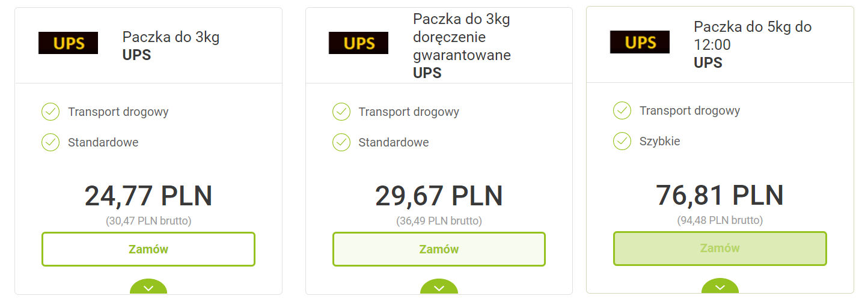Viewport: 868px width, 308px height.
Task: Expand details under the 76,81 PLN offer
Action: point(720,287)
